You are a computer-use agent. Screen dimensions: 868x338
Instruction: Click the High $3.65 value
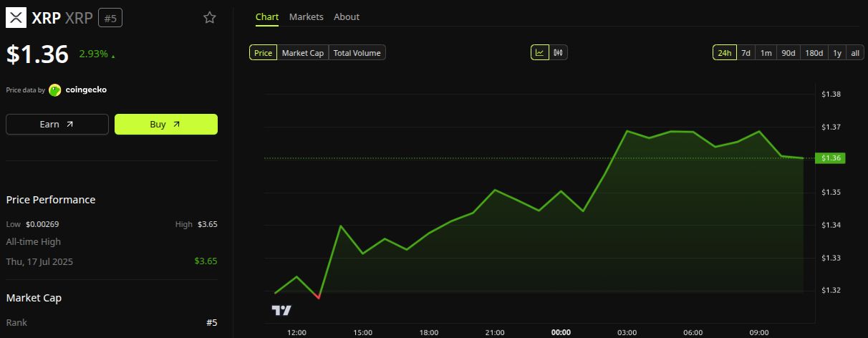click(207, 224)
